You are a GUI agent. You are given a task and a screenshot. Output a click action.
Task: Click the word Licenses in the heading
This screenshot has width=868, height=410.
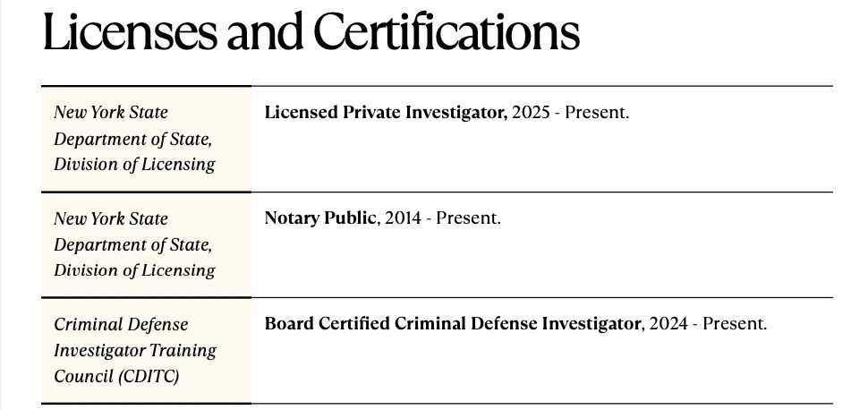click(115, 32)
